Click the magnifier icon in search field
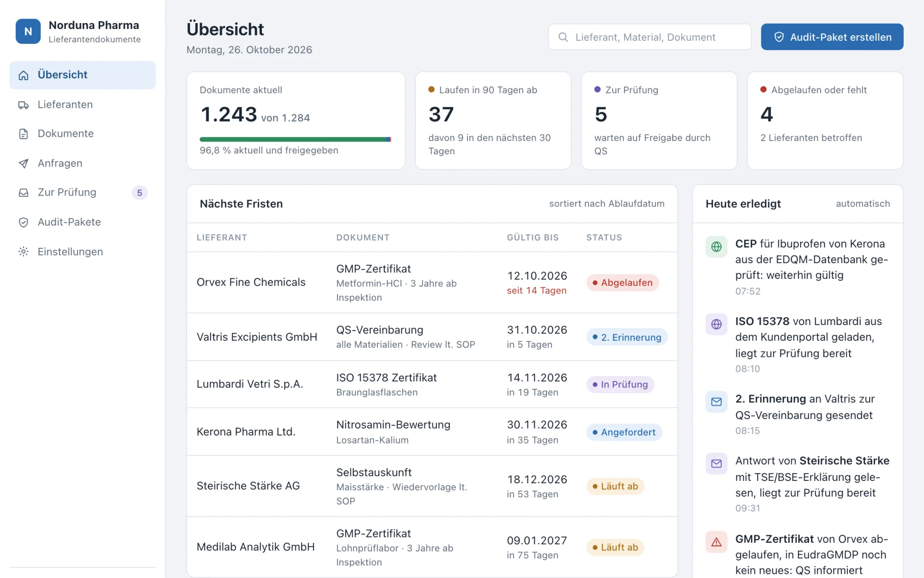This screenshot has height=578, width=924. [563, 37]
